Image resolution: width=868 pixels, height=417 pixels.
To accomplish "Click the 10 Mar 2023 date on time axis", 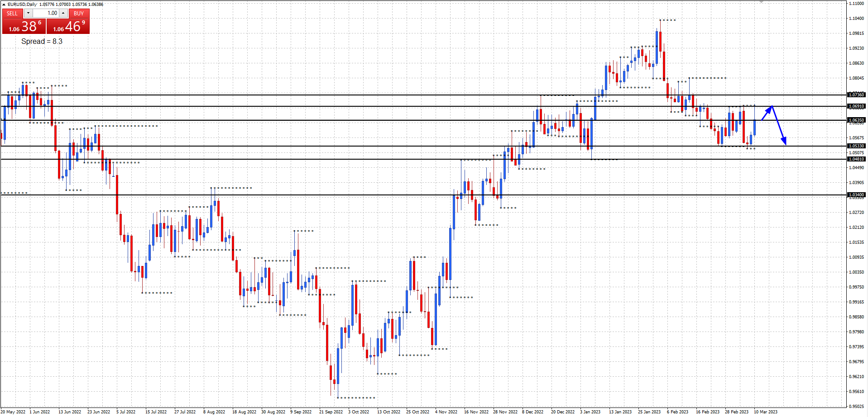I will 765,412.
